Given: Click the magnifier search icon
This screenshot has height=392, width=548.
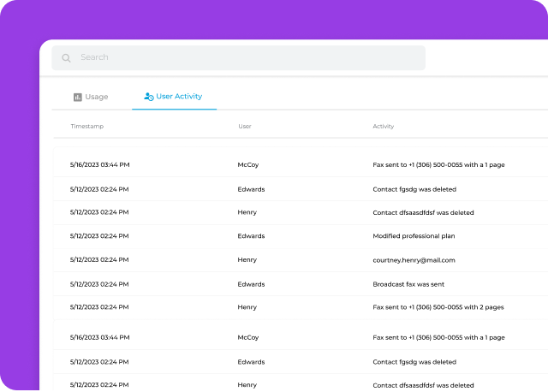Looking at the screenshot, I should 66,58.
